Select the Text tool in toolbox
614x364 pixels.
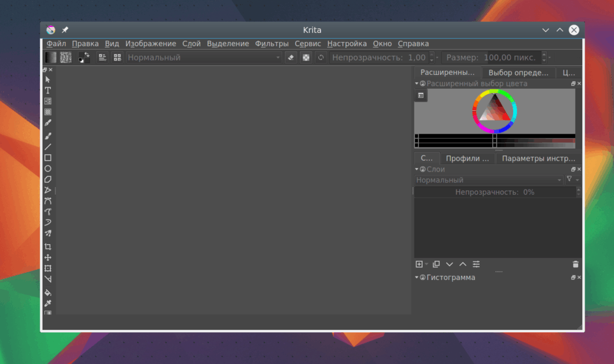pyautogui.click(x=48, y=91)
